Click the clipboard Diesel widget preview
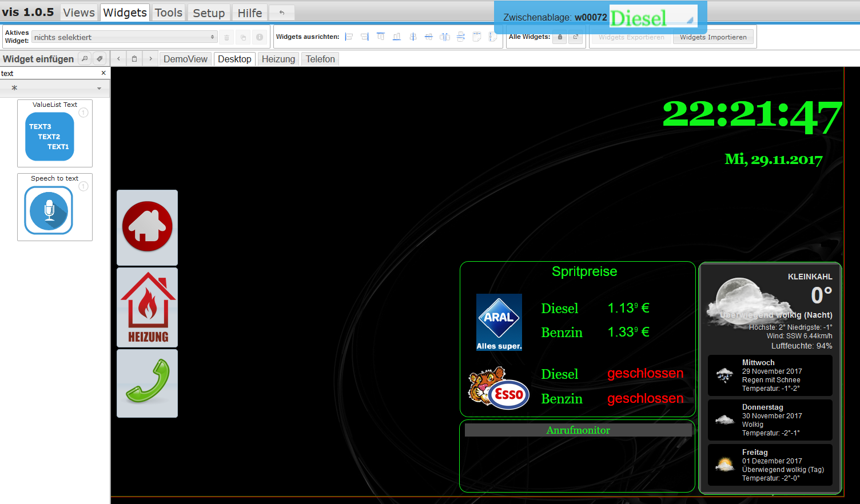 click(654, 17)
